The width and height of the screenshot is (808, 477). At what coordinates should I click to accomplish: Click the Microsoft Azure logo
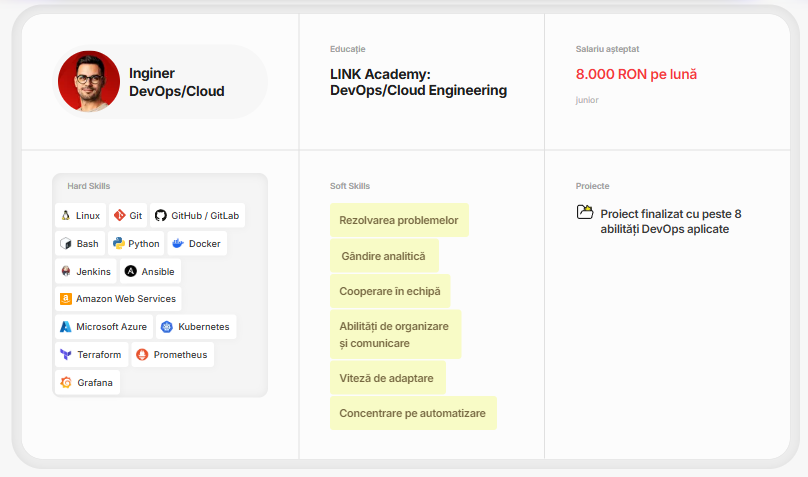(x=65, y=327)
